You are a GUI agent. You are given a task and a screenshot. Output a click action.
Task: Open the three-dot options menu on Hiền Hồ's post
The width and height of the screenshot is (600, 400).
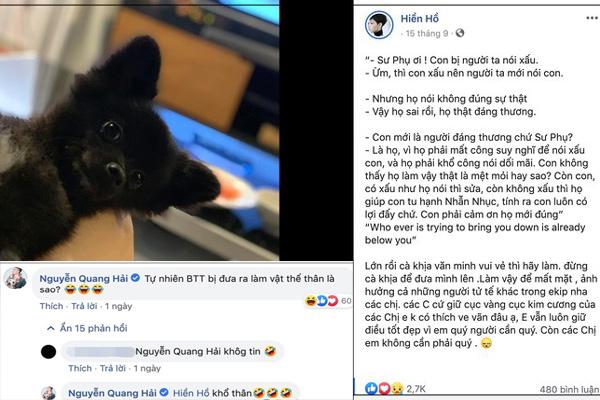coord(592,18)
